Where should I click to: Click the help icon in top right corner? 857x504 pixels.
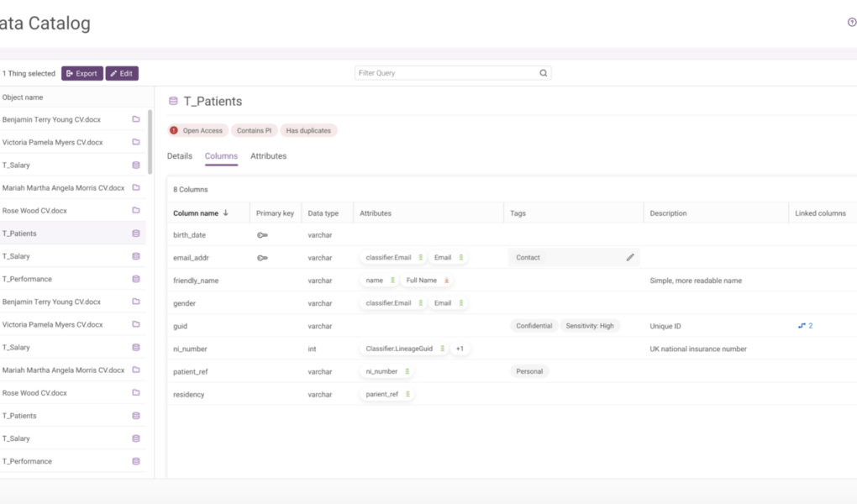(851, 23)
